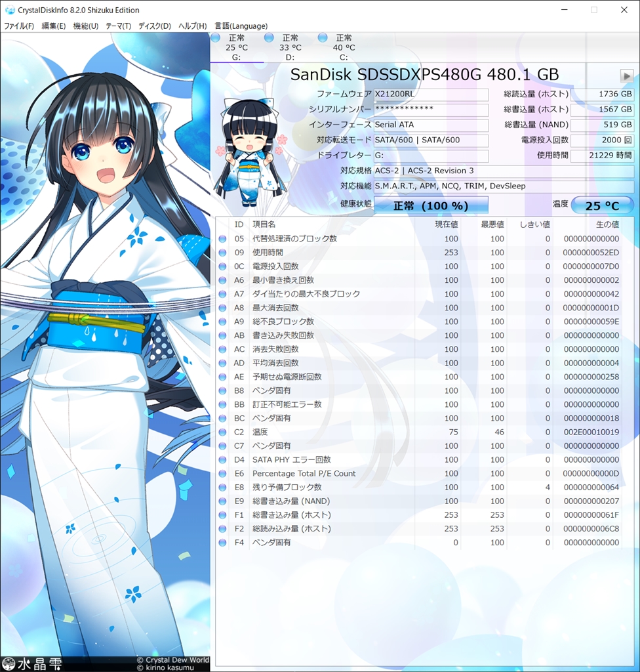Viewport: 640px width, 672px height.
Task: Click the status icon for attribute F4
Action: [x=222, y=543]
